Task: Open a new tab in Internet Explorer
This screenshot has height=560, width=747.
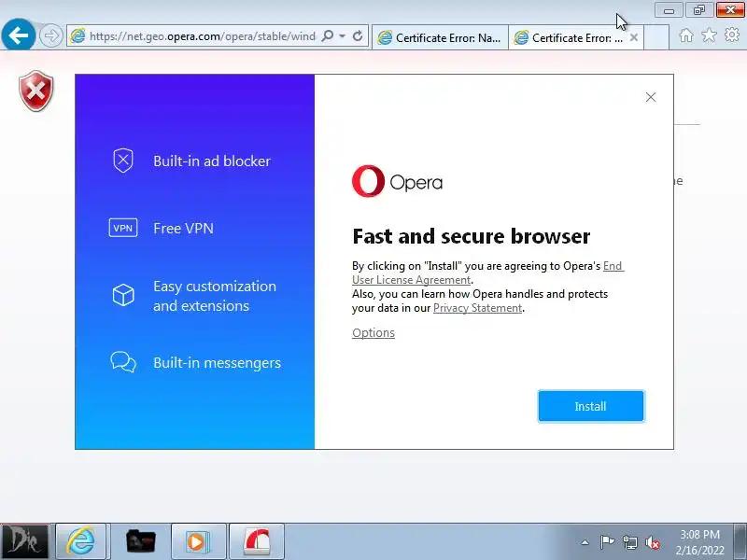Action: point(656,37)
